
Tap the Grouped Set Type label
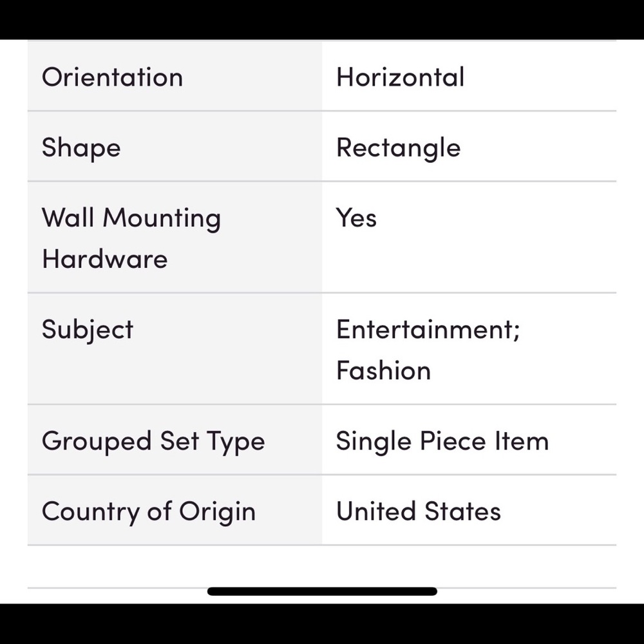[153, 441]
